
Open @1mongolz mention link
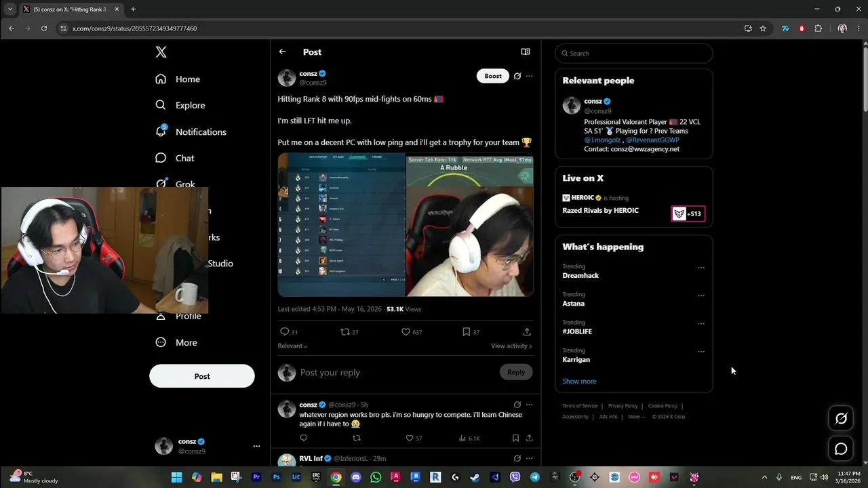click(601, 140)
